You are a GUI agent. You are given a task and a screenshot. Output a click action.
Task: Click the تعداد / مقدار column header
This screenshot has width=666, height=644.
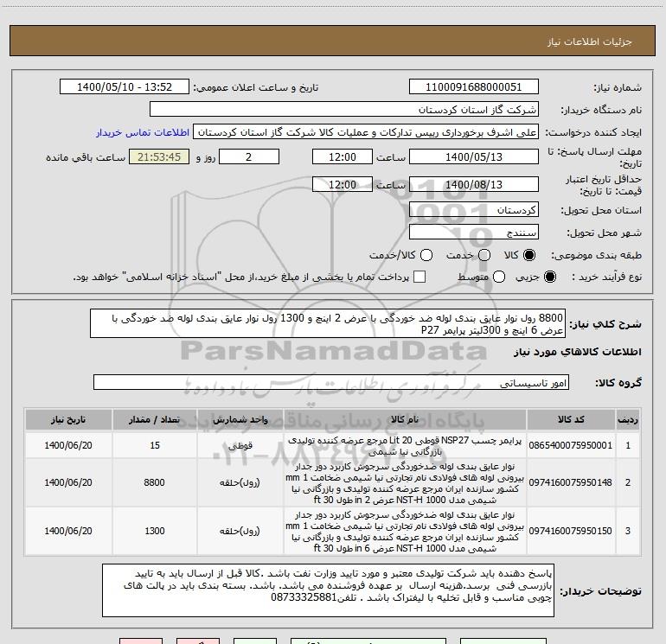155,419
